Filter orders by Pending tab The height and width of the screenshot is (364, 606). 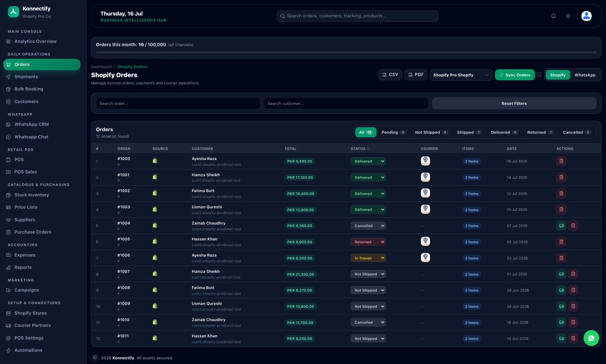coord(393,132)
